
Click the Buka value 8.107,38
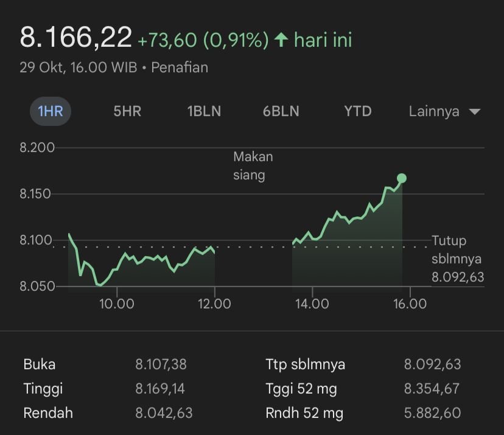click(x=161, y=364)
